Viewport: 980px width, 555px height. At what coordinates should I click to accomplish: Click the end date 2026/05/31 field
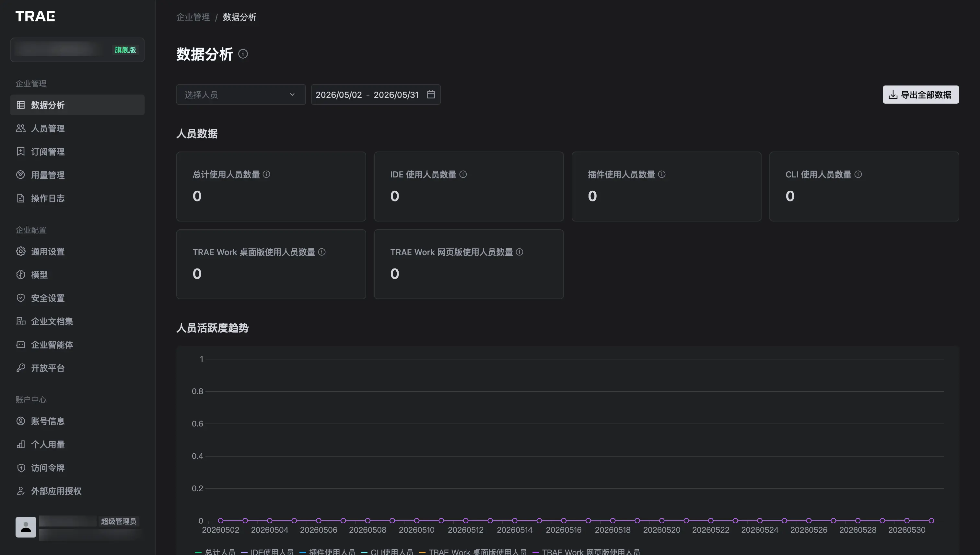click(x=396, y=95)
